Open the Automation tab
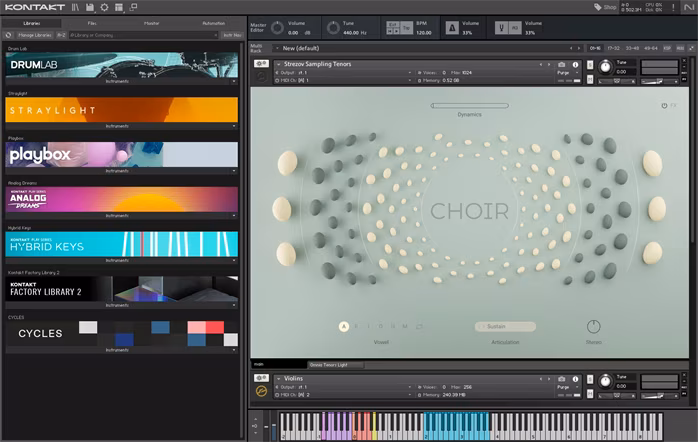Viewport: 698px width, 442px height. [213, 22]
